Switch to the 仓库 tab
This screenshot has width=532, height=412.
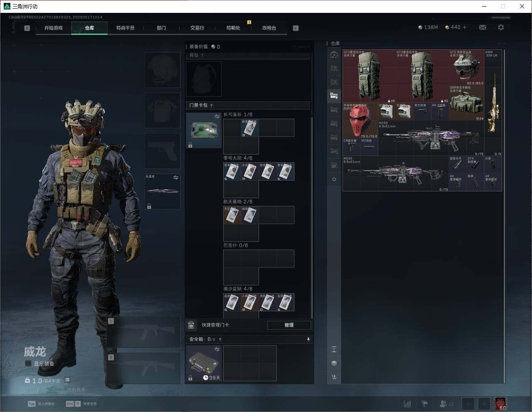point(90,28)
